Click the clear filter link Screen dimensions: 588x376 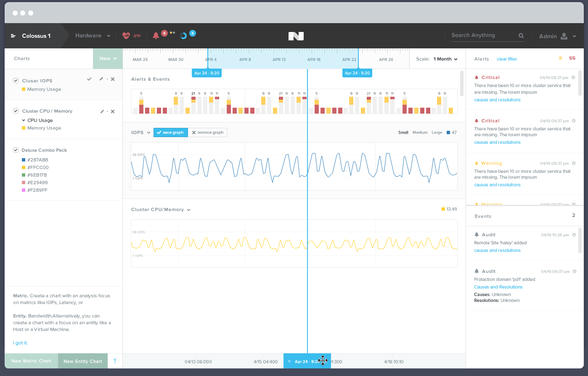pyautogui.click(x=507, y=59)
